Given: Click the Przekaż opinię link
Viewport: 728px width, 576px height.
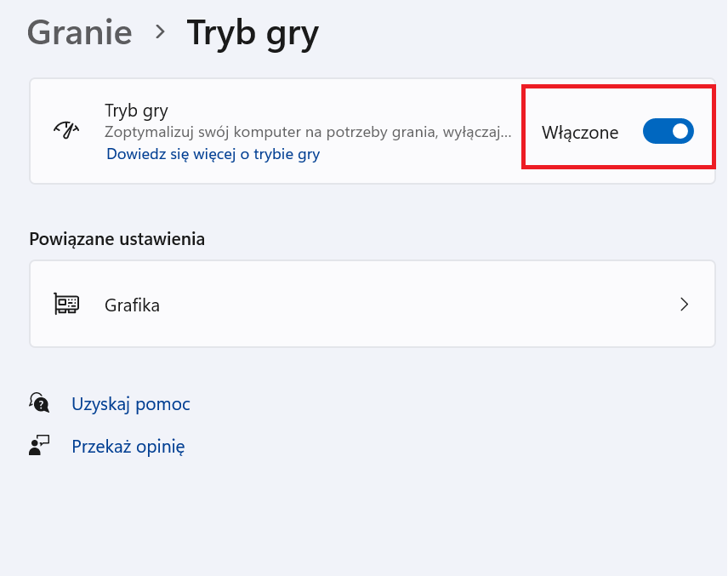Looking at the screenshot, I should 128,446.
